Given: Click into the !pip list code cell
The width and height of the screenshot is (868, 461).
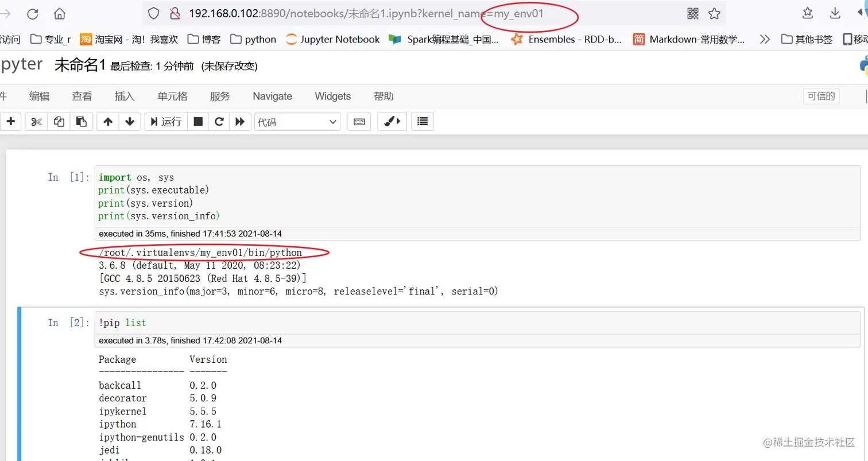Looking at the screenshot, I should (478, 323).
